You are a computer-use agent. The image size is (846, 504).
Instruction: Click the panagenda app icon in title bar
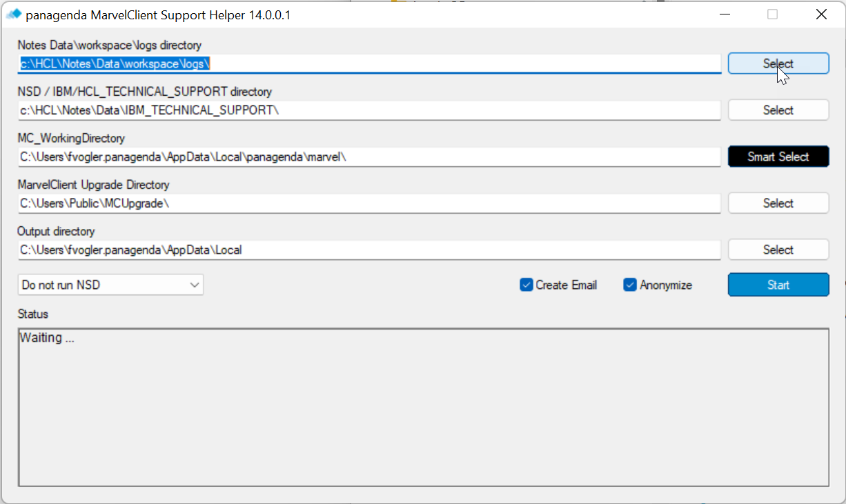[14, 14]
